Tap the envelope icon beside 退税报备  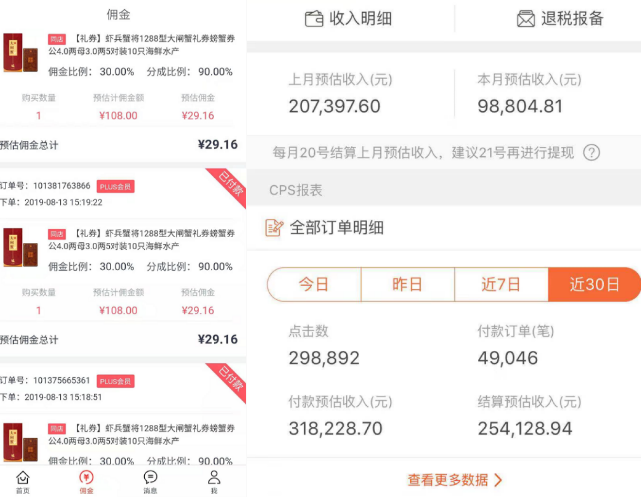525,19
